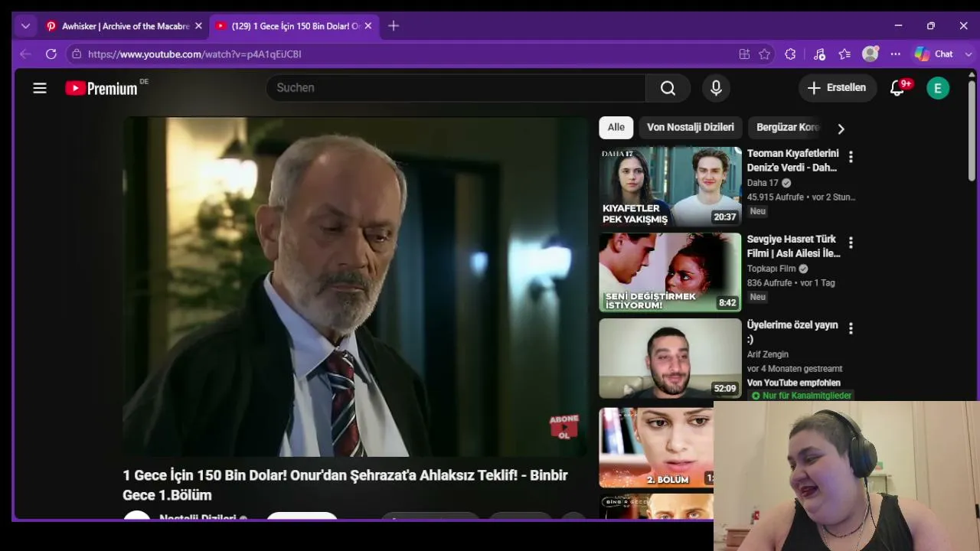
Task: Click the main video player frame
Action: pyautogui.click(x=355, y=287)
